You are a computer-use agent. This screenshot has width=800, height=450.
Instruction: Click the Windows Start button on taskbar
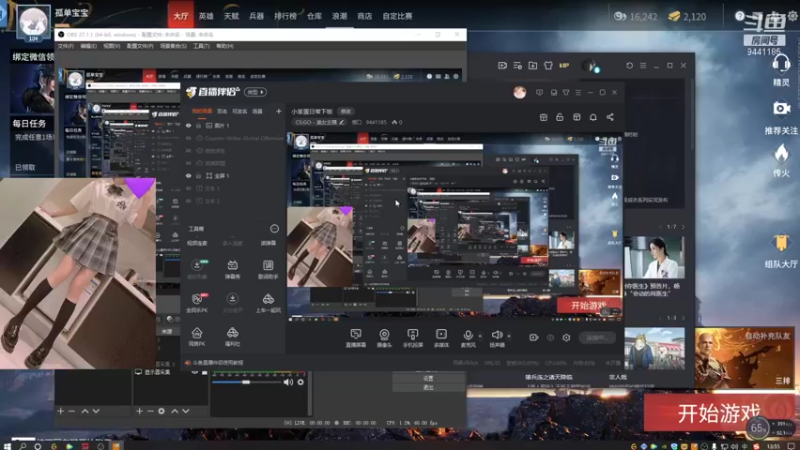point(7,446)
